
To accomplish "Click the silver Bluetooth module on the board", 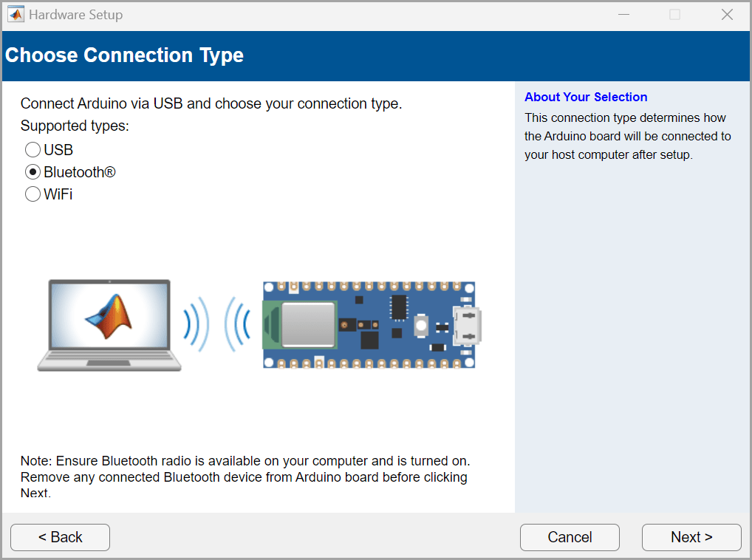I will [307, 324].
